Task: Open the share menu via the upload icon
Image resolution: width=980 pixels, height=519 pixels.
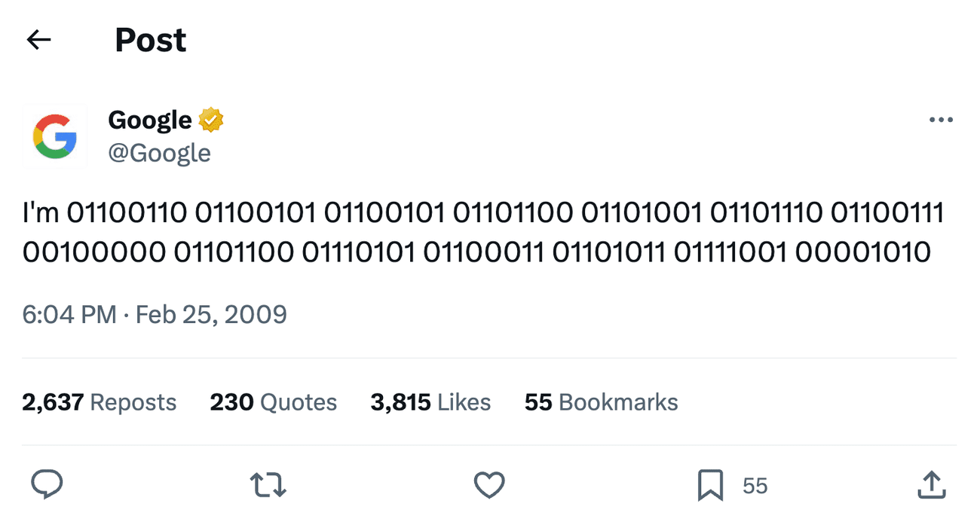Action: click(x=932, y=486)
